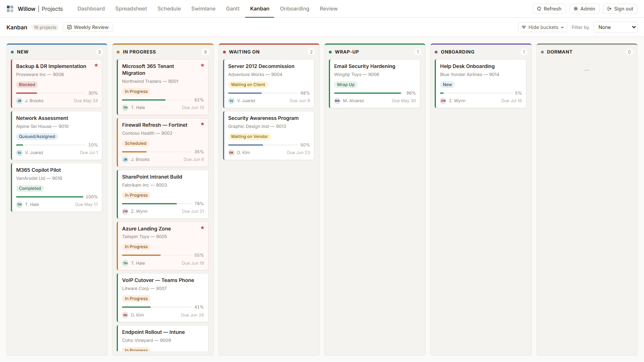Click 'Due Jun 23' on Security Awareness card
This screenshot has width=644, height=362.
click(298, 153)
